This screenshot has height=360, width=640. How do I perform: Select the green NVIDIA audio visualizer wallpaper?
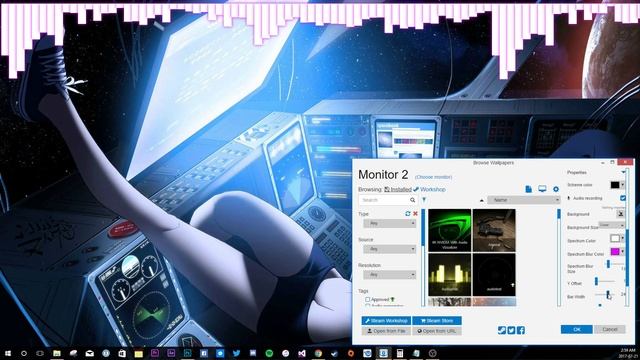pyautogui.click(x=450, y=231)
